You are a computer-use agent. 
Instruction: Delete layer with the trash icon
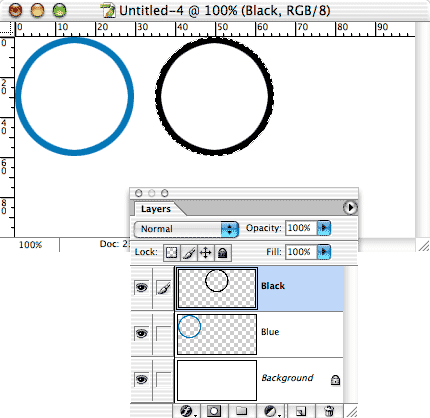(x=329, y=411)
